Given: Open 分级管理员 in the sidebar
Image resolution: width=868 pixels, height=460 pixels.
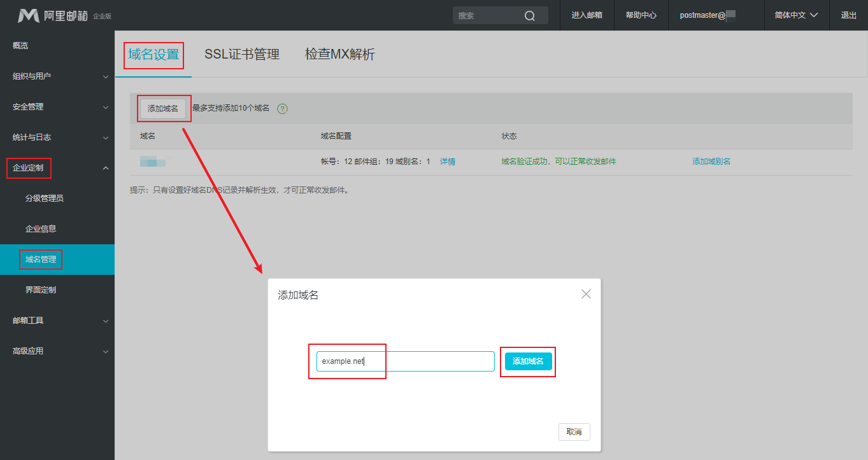Looking at the screenshot, I should click(x=57, y=199).
